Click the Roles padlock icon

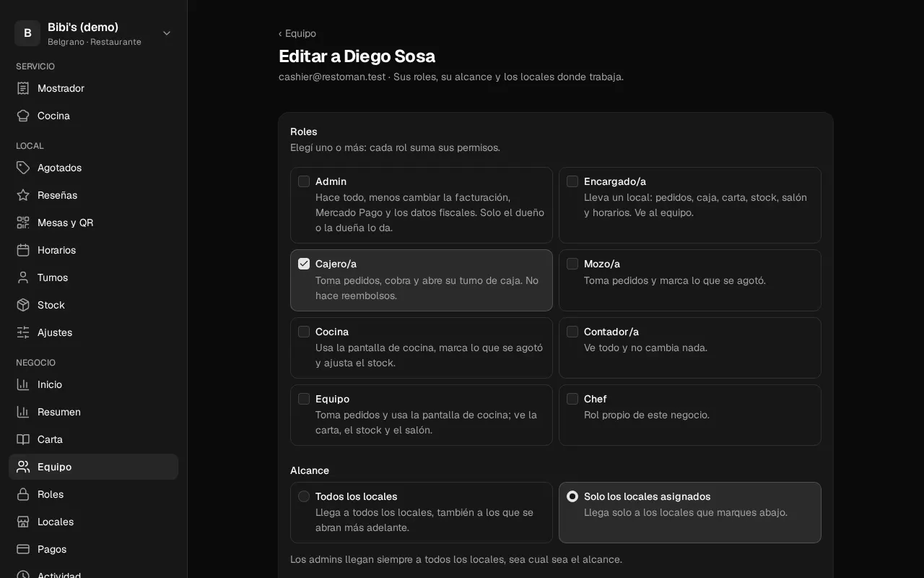[23, 494]
